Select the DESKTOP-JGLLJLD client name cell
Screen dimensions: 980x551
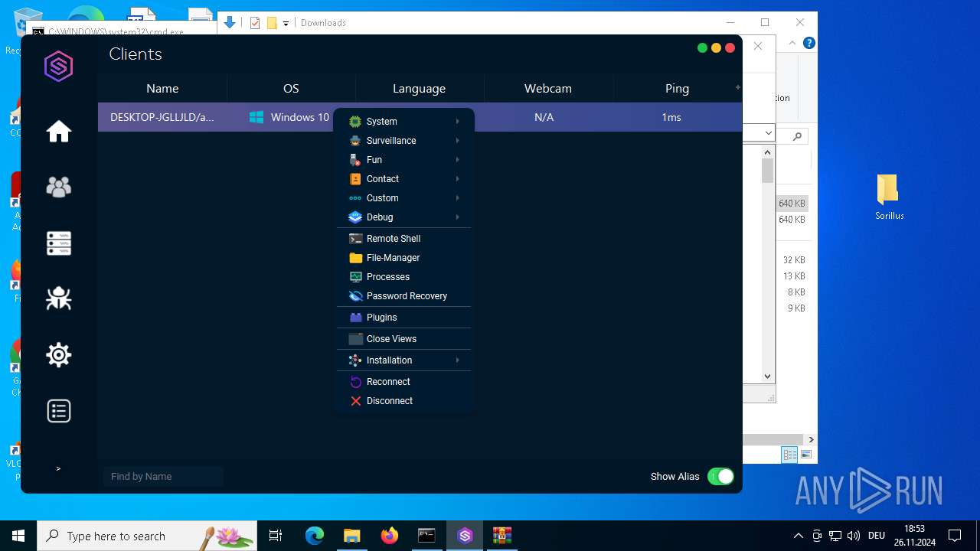[x=162, y=117]
